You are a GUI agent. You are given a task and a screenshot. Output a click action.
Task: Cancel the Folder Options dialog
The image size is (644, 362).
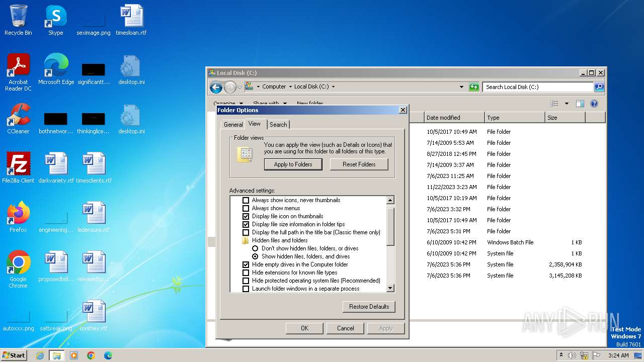coord(345,328)
